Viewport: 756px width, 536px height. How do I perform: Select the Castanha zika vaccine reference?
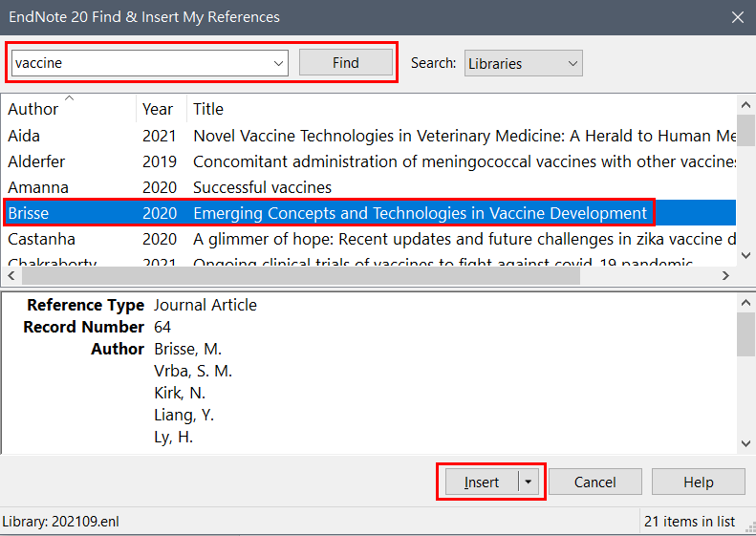(x=369, y=239)
